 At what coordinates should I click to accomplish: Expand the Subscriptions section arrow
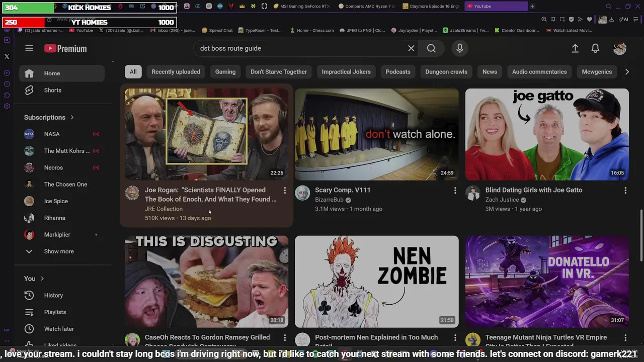72,117
